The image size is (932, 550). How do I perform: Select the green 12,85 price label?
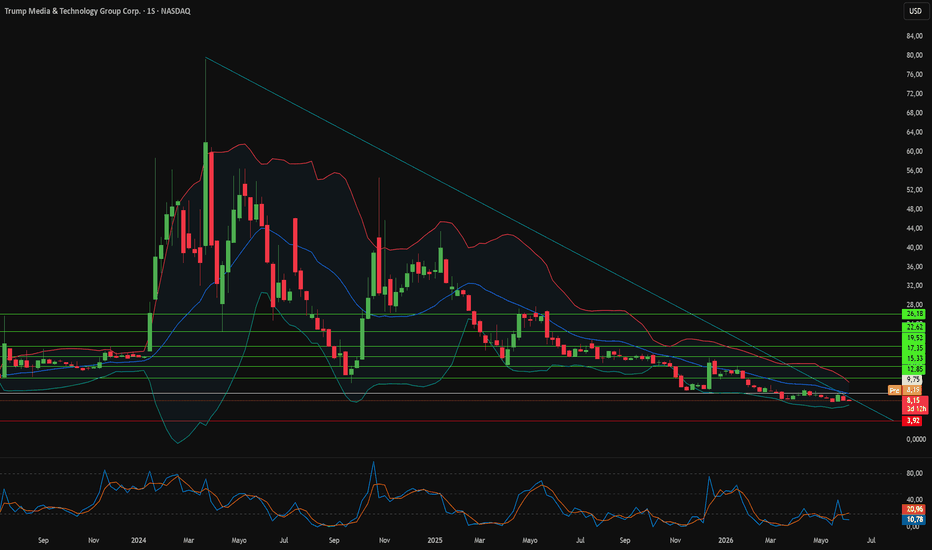click(914, 369)
